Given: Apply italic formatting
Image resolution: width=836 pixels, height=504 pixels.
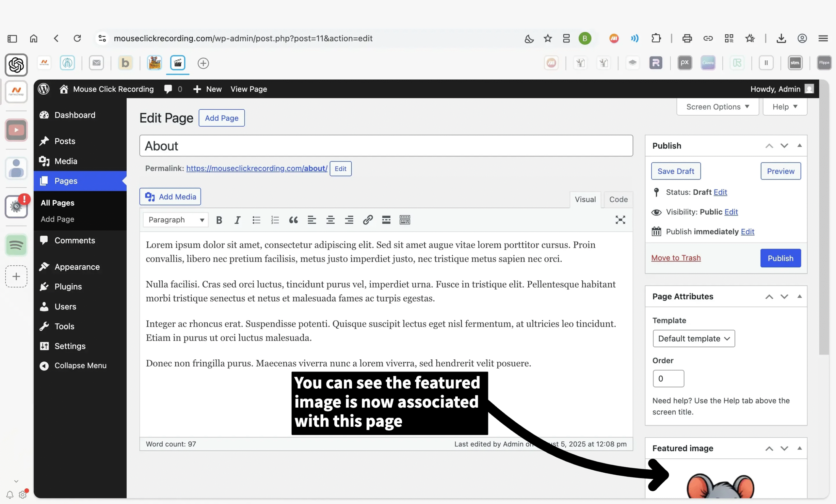Looking at the screenshot, I should (237, 220).
